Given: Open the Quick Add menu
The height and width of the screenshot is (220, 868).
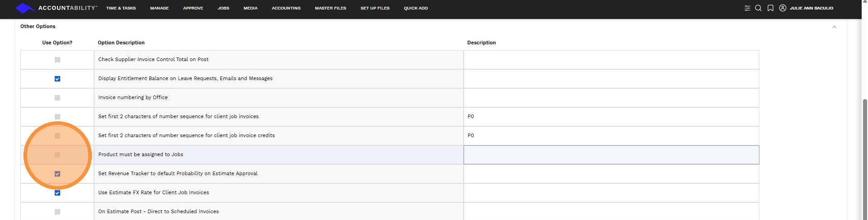Looking at the screenshot, I should tap(416, 8).
